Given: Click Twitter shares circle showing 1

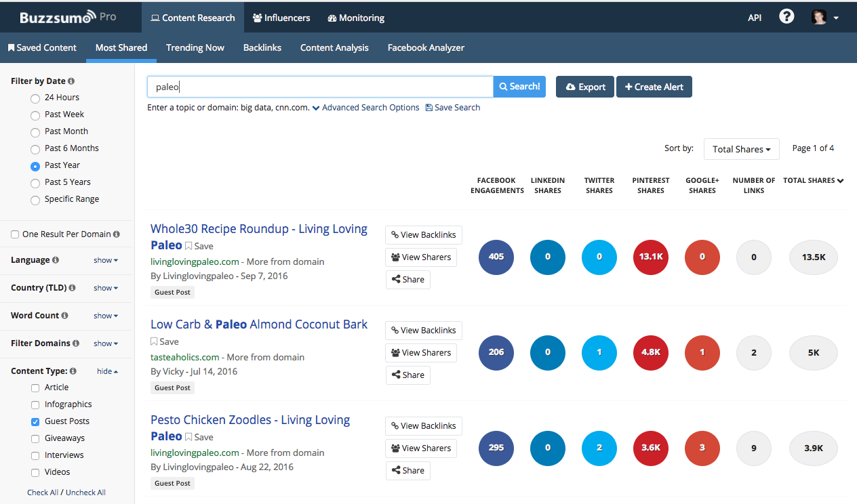Looking at the screenshot, I should click(x=599, y=352).
